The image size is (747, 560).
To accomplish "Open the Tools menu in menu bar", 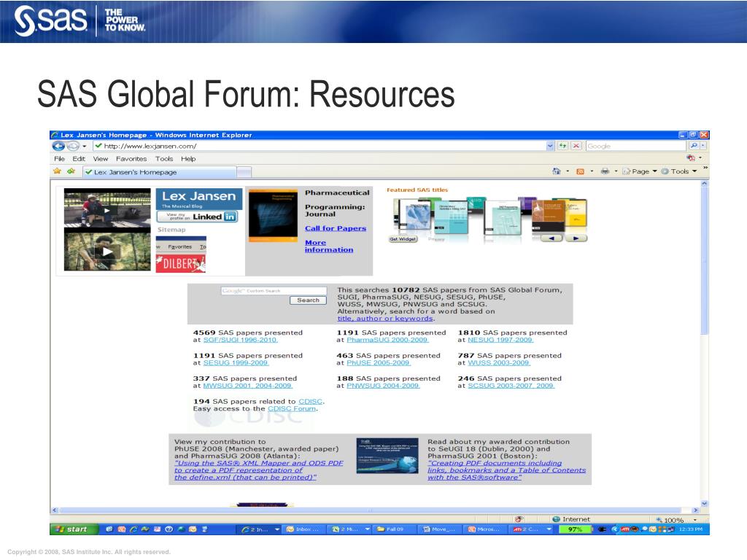I will tap(164, 158).
